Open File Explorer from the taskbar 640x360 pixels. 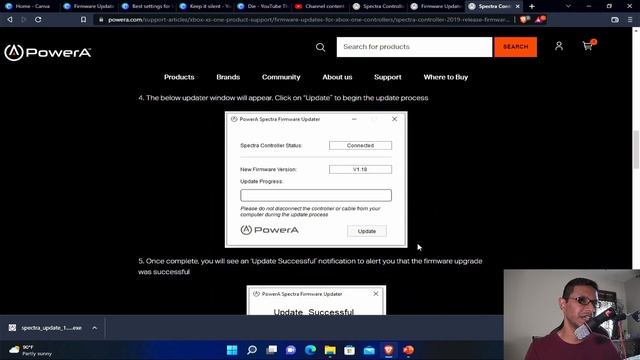click(x=330, y=350)
